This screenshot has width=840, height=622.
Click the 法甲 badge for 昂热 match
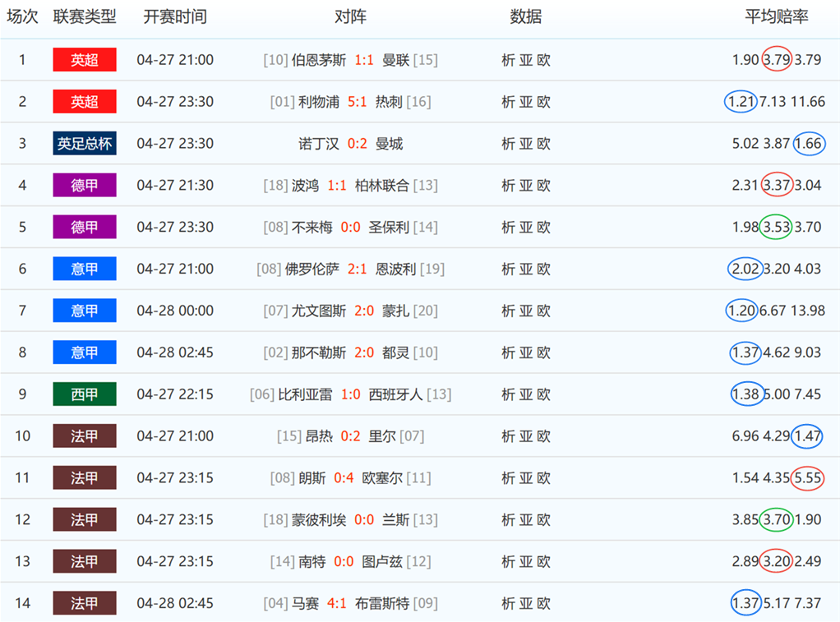click(x=85, y=435)
